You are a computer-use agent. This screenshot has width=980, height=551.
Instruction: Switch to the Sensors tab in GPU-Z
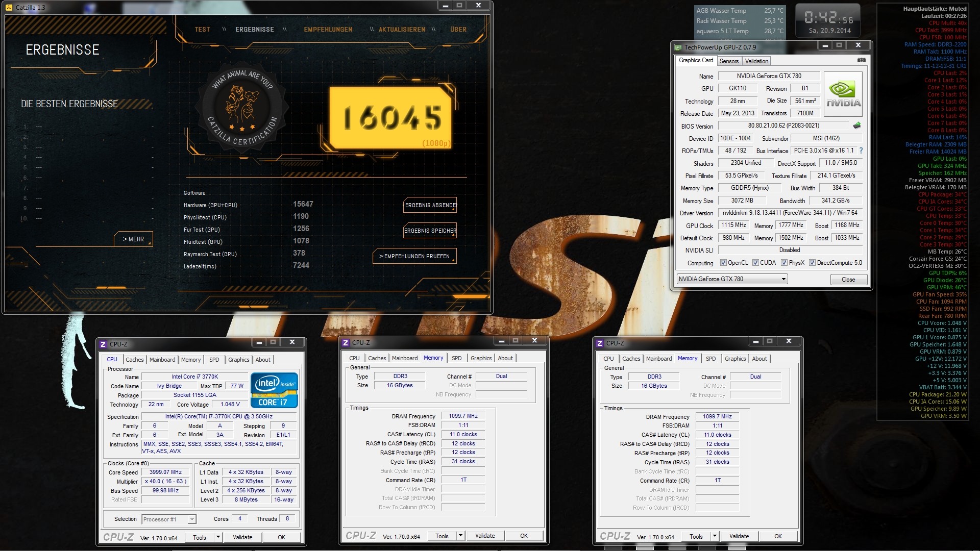pos(729,61)
